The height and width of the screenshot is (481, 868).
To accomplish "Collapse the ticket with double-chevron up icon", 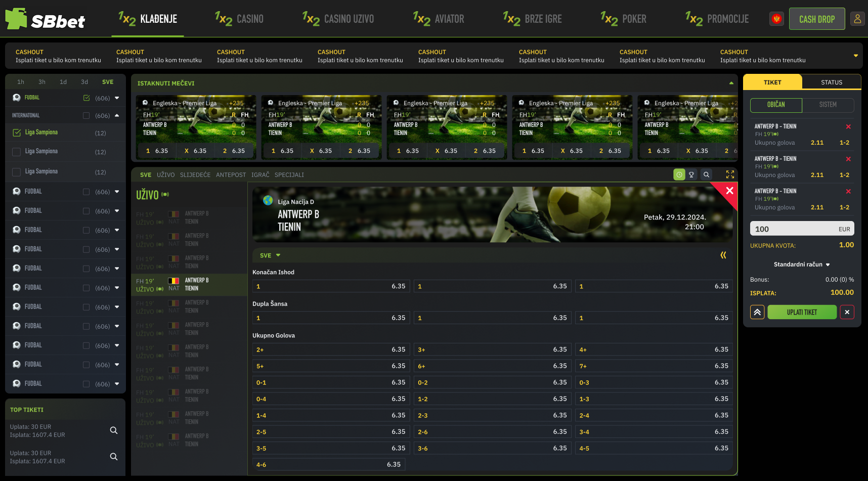I will (x=757, y=312).
